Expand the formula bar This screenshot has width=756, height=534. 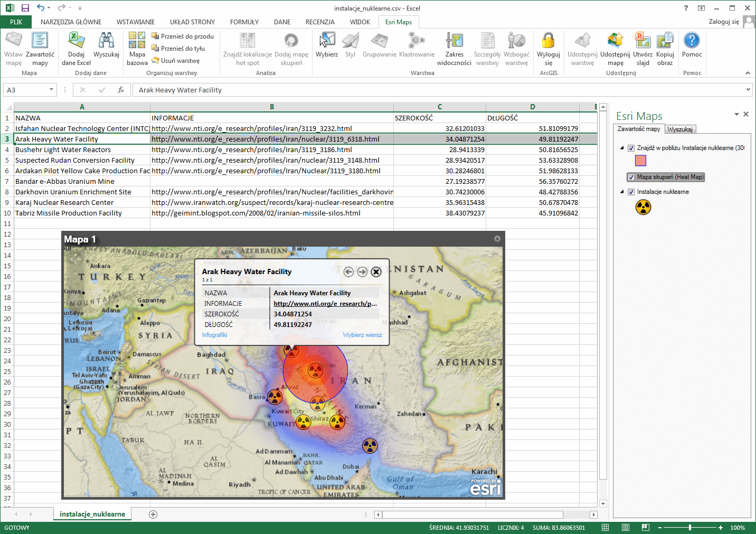coord(748,90)
